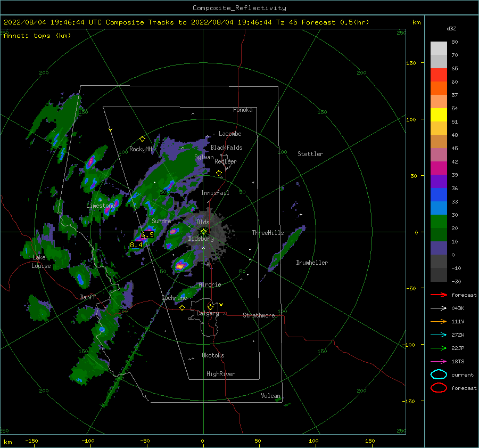Click the Composite_Reflectivity title
Image resolution: width=479 pixels, height=448 pixels.
(240, 8)
